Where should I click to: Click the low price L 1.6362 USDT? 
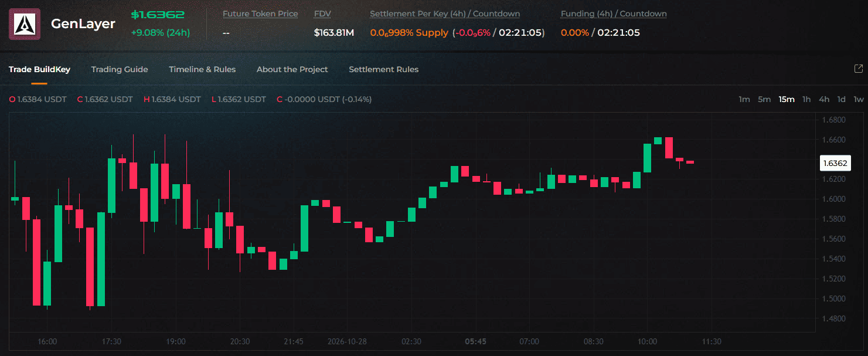coord(239,99)
